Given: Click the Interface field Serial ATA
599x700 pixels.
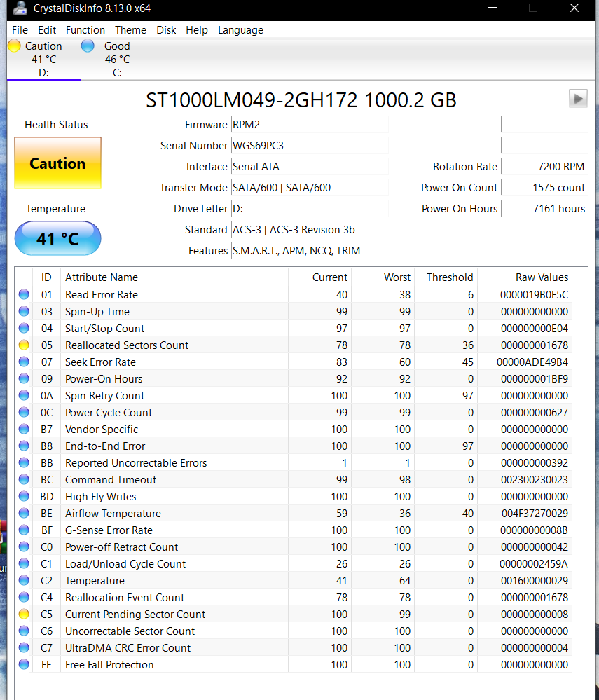Looking at the screenshot, I should [310, 167].
